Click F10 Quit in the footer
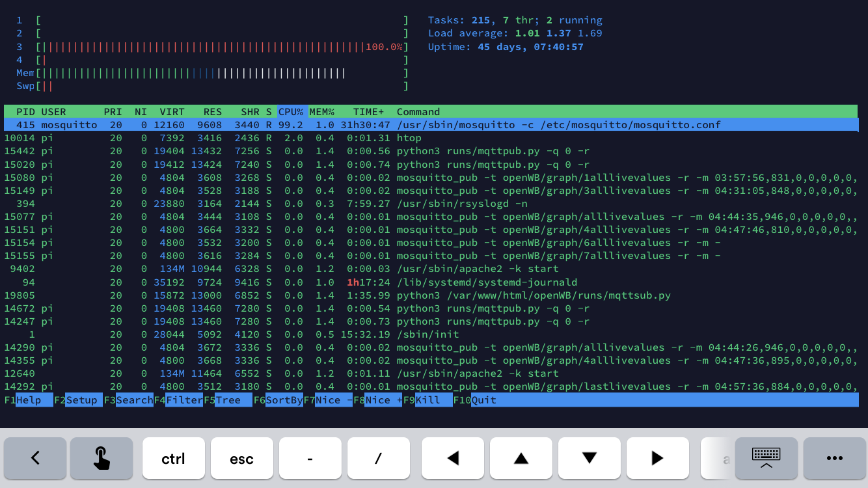Viewport: 868px width, 488px height. (x=475, y=400)
